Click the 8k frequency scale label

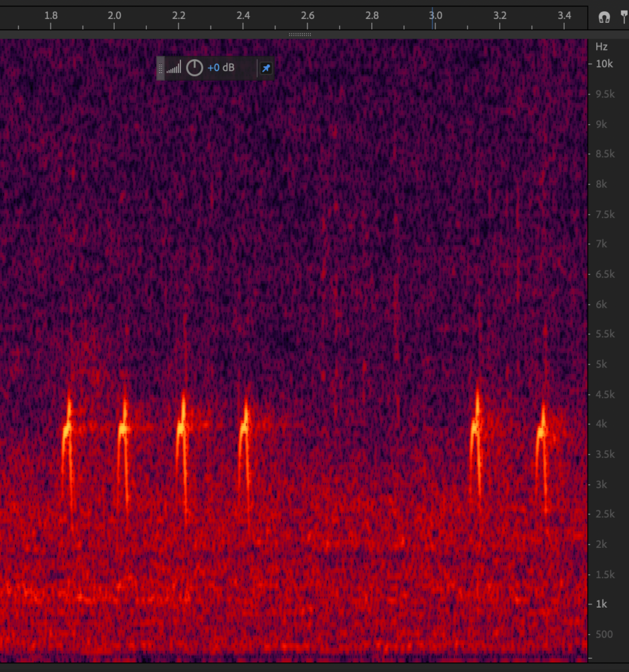(x=601, y=184)
